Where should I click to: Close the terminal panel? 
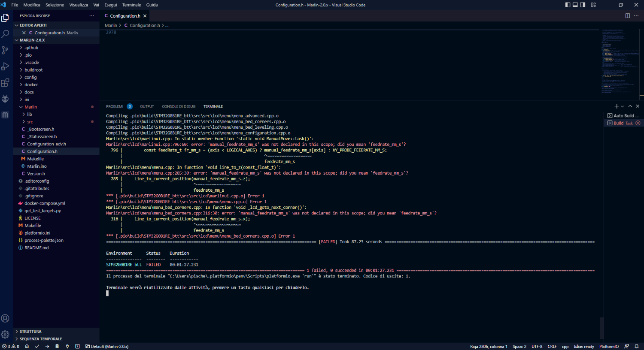tap(638, 106)
